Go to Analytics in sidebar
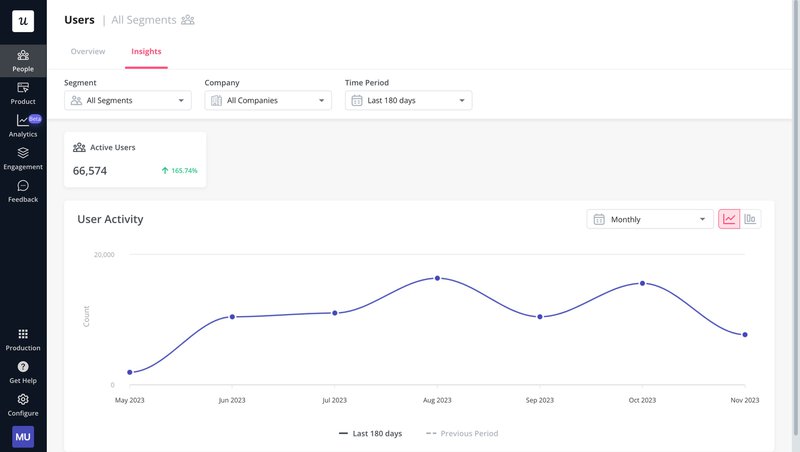 click(x=23, y=126)
